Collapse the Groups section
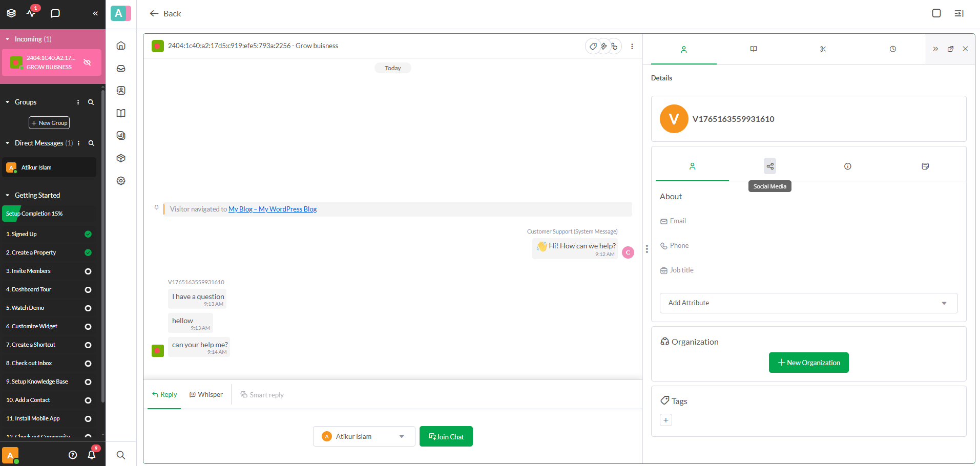This screenshot has width=980, height=466. pos(8,102)
